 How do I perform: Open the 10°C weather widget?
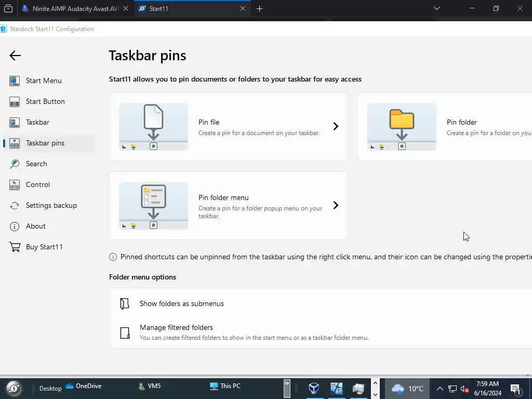coord(407,389)
